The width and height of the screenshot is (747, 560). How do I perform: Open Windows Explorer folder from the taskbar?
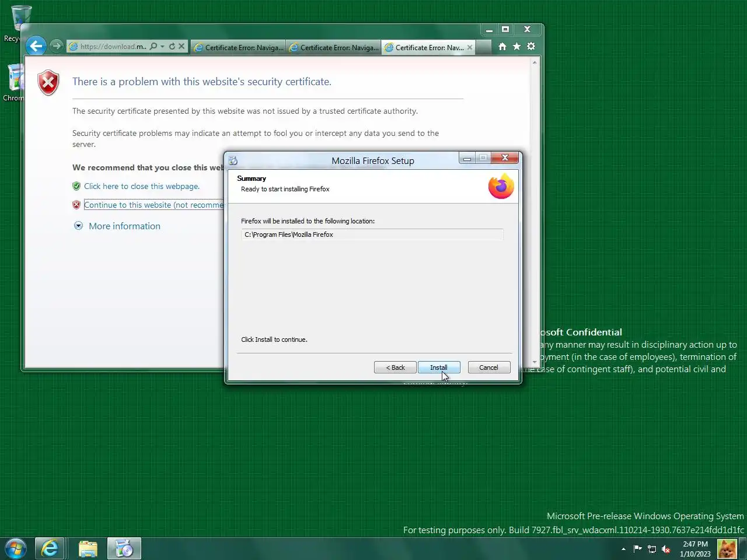(88, 549)
